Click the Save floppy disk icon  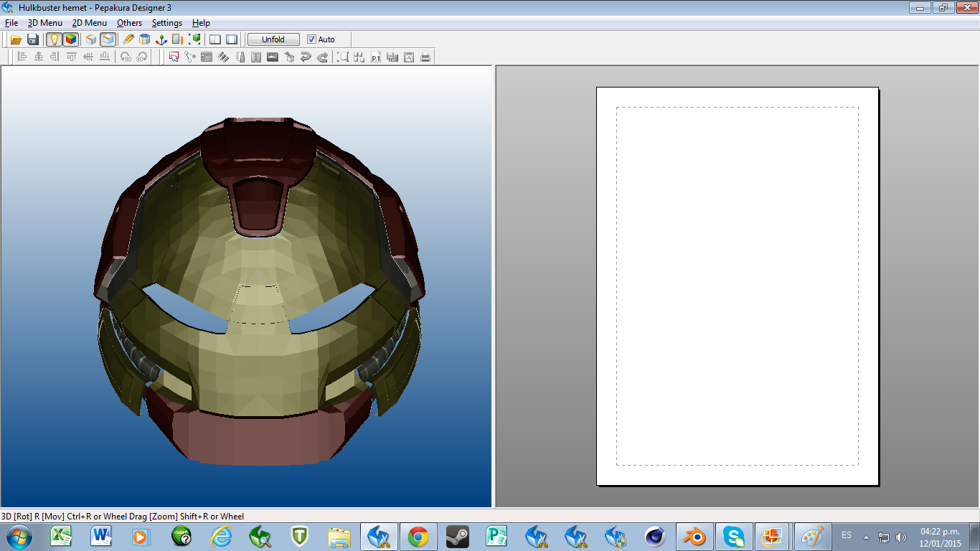pyautogui.click(x=33, y=39)
